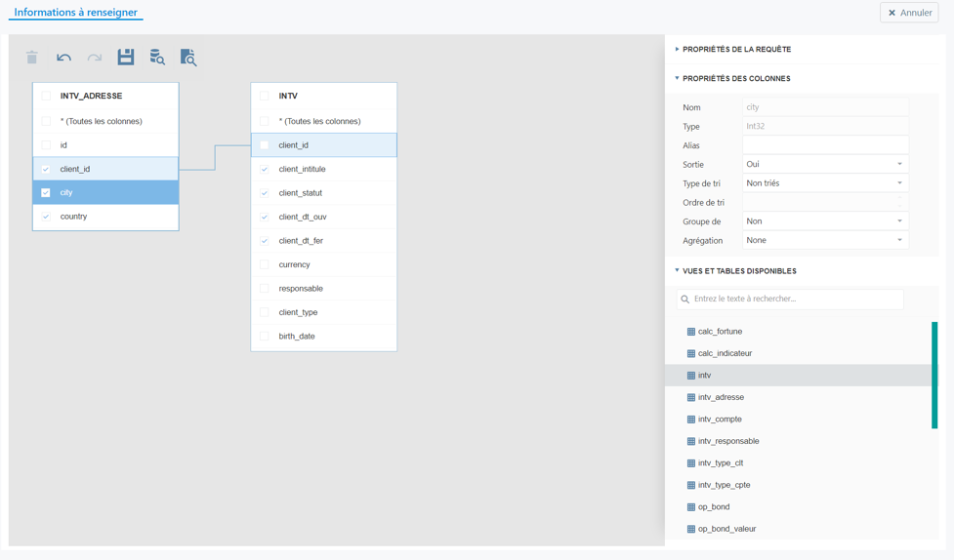Select the Informations à renseigner tab

tap(75, 12)
